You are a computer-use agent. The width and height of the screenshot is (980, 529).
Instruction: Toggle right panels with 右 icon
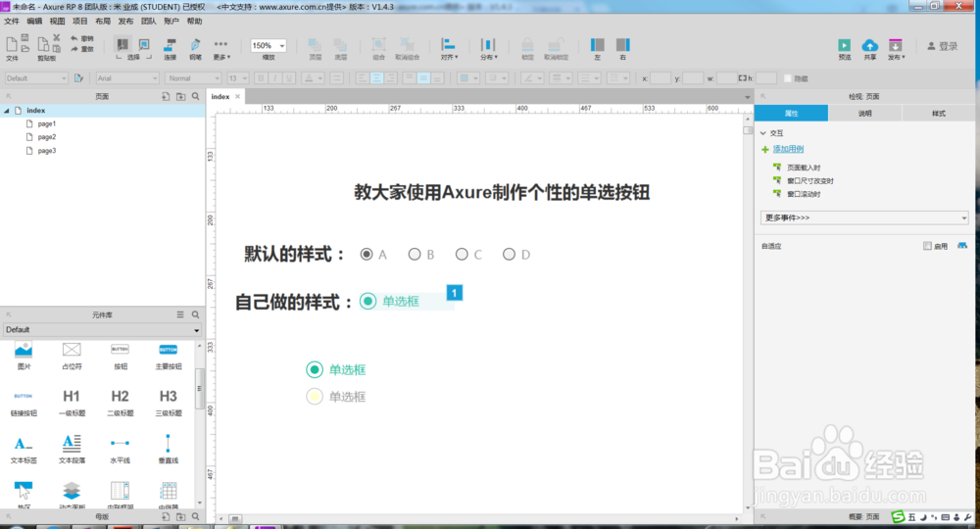[622, 45]
